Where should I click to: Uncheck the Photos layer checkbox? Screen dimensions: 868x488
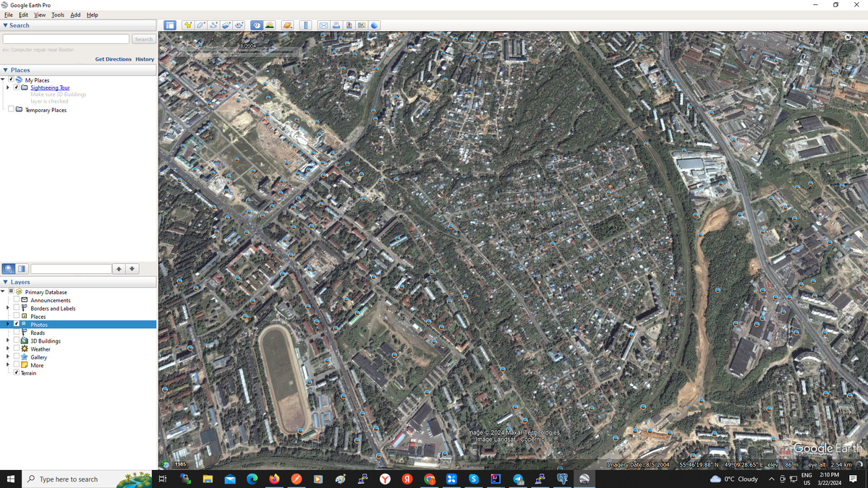pos(17,325)
